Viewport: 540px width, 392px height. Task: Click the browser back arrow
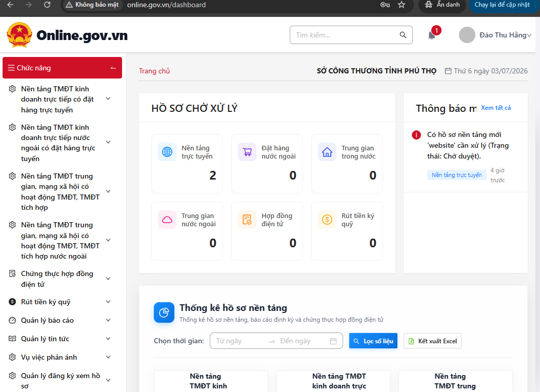click(11, 5)
